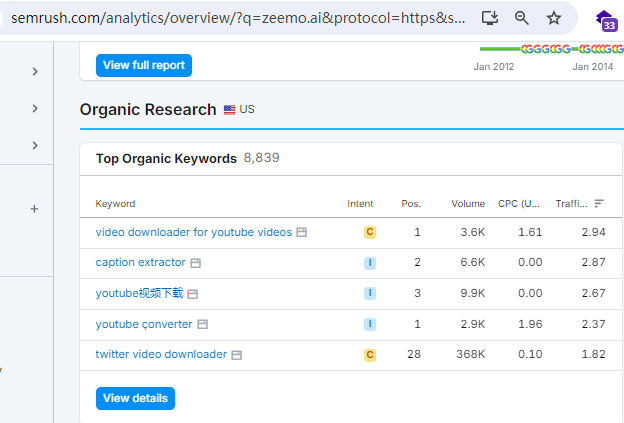The width and height of the screenshot is (624, 423).
Task: Click the 1.96 CPC value
Action: [x=530, y=324]
